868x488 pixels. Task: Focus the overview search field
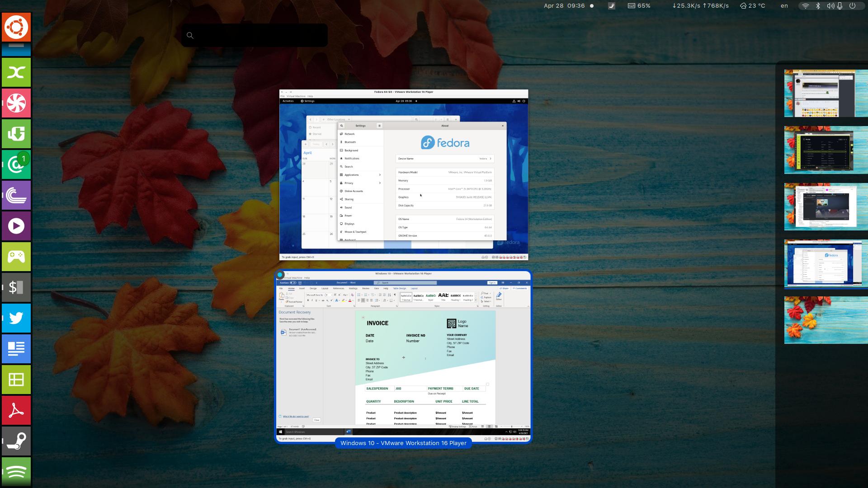tap(255, 35)
